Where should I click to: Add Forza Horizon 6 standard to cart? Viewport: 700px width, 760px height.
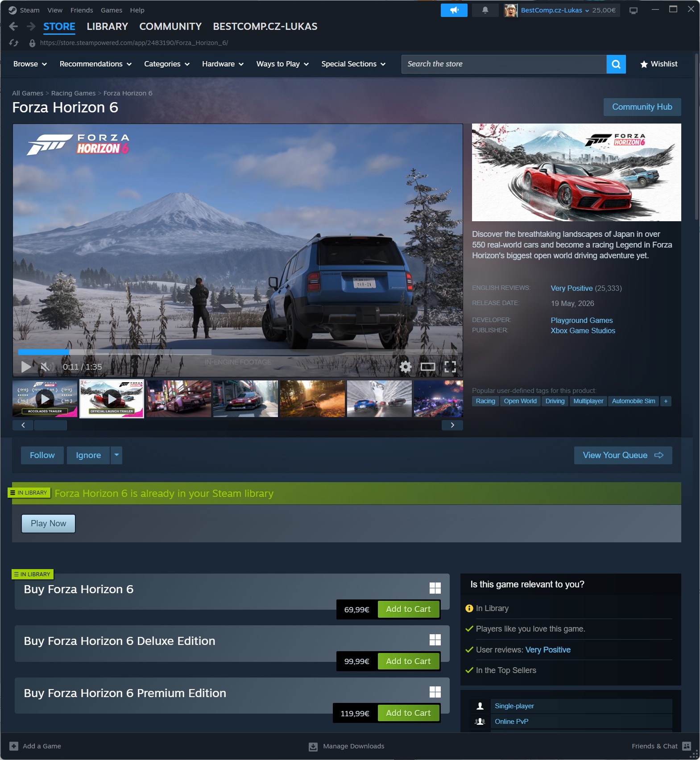tap(408, 609)
